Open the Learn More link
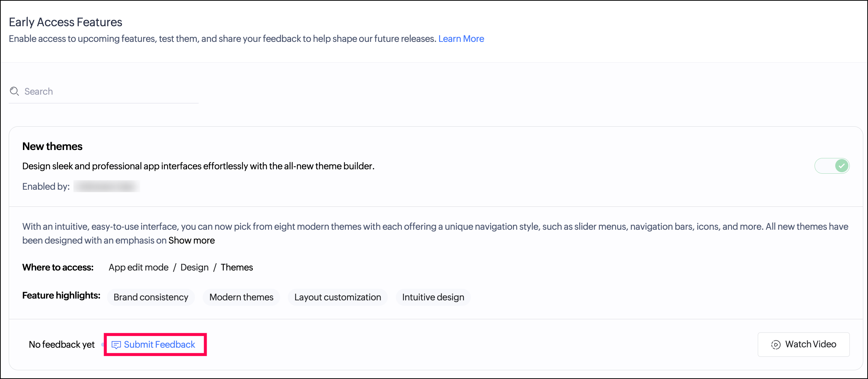868x379 pixels. pos(461,39)
